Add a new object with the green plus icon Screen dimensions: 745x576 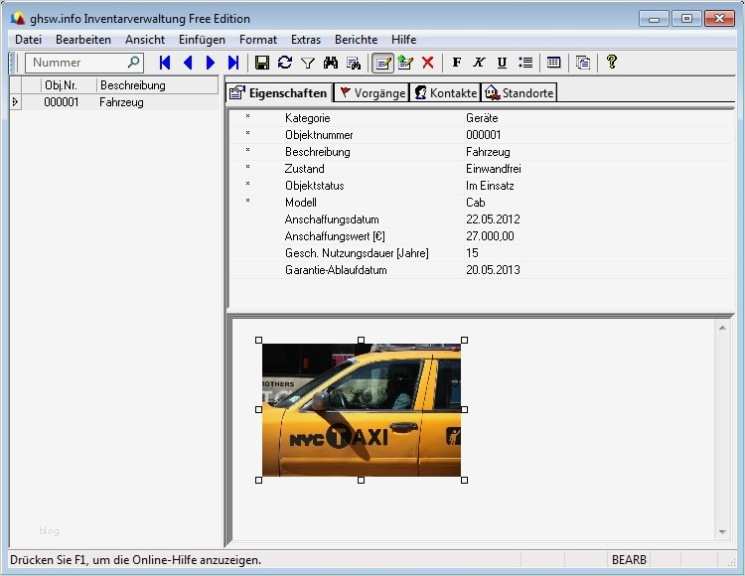(x=405, y=63)
